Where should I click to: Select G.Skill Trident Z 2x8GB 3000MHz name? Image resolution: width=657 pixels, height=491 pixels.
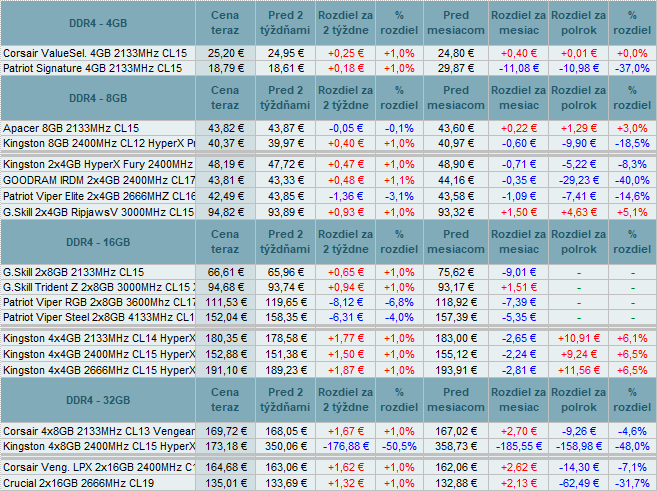99,287
